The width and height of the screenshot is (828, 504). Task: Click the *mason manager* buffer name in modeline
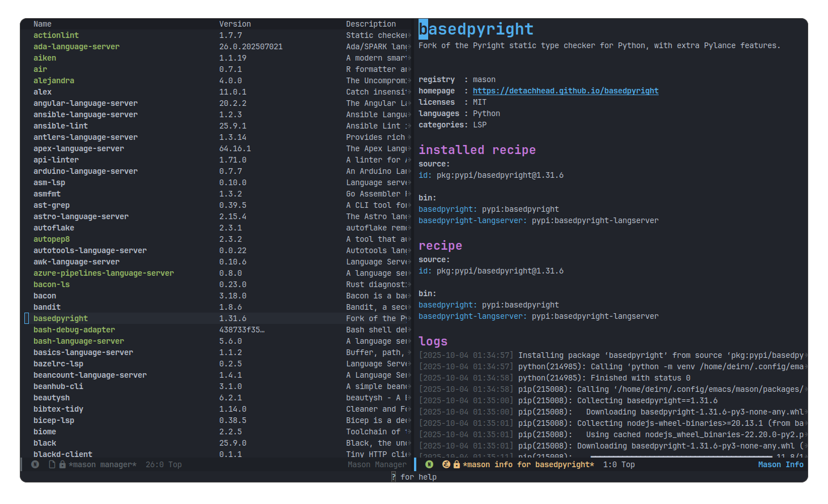tap(103, 464)
